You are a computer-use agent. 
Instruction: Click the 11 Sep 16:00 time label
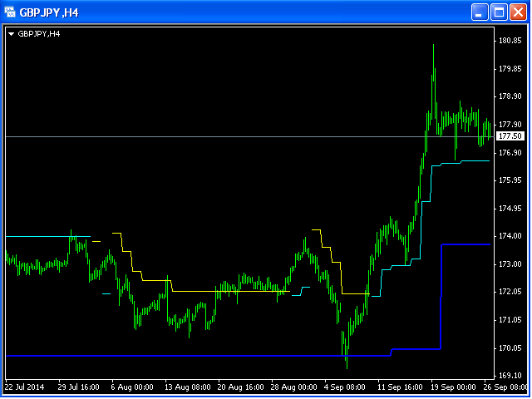click(x=400, y=387)
